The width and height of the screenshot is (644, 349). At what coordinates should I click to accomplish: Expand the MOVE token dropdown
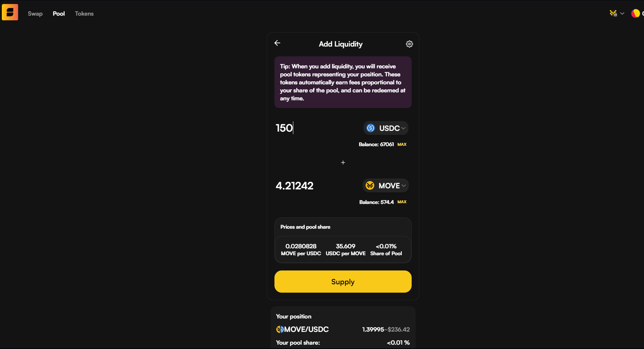pyautogui.click(x=386, y=185)
